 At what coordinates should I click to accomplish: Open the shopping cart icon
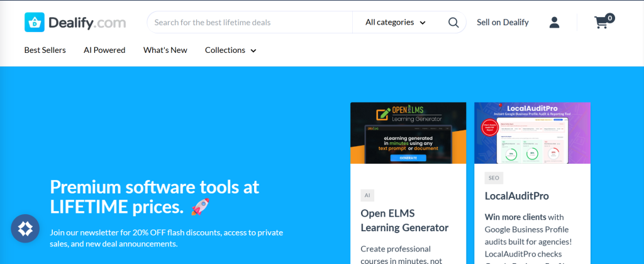604,21
